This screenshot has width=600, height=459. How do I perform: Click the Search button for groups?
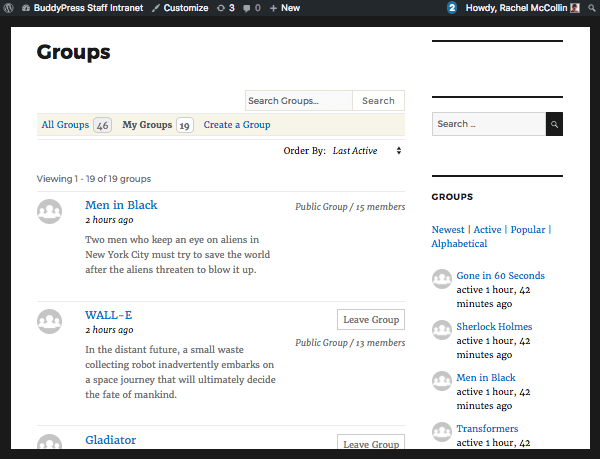[378, 101]
